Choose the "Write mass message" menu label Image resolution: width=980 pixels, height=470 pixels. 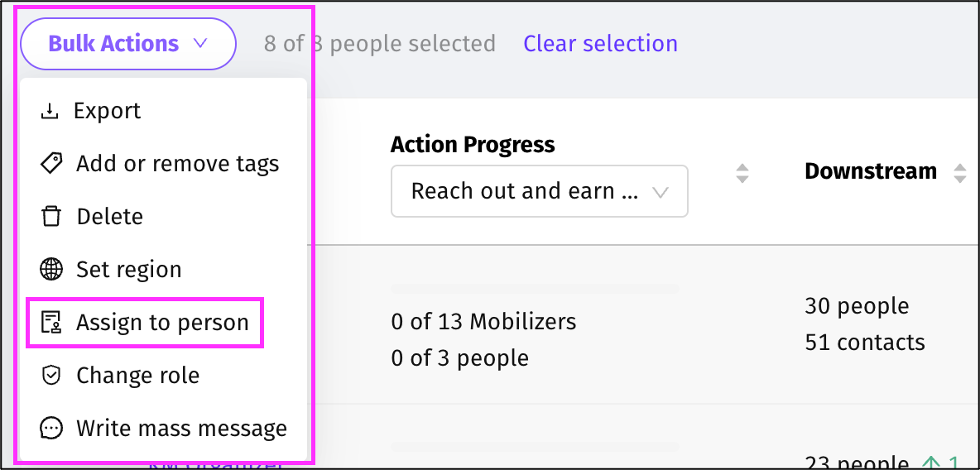coord(181,429)
